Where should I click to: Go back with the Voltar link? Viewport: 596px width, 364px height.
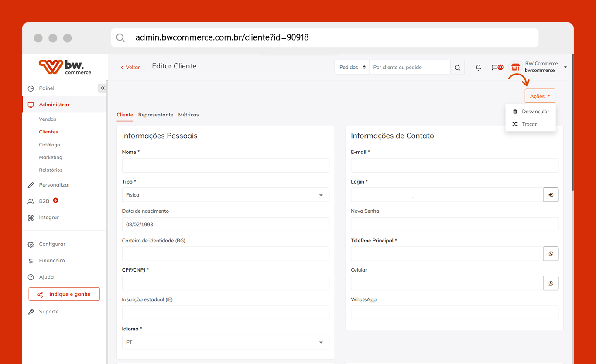pos(130,68)
